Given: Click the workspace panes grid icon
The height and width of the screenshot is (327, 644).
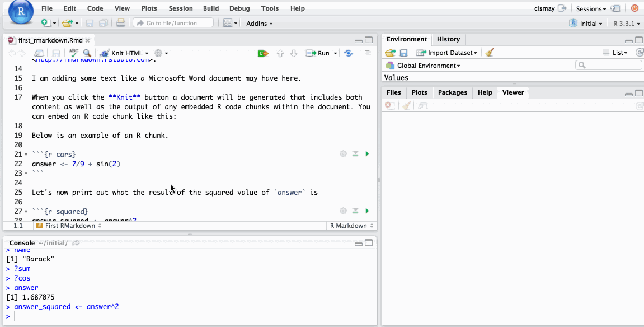Looking at the screenshot, I should pos(228,23).
